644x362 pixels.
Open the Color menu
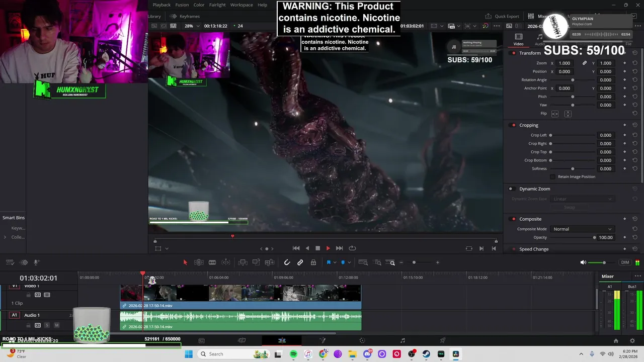[199, 5]
